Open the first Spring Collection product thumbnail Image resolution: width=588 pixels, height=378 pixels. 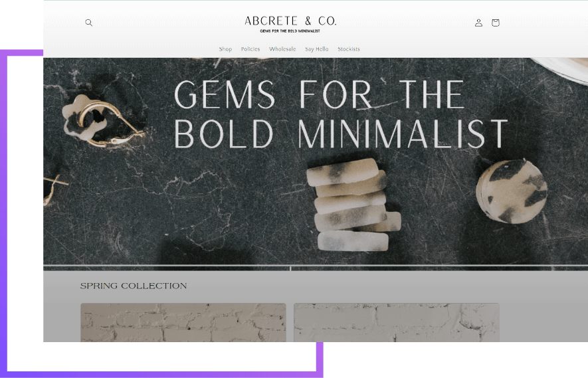coord(183,322)
